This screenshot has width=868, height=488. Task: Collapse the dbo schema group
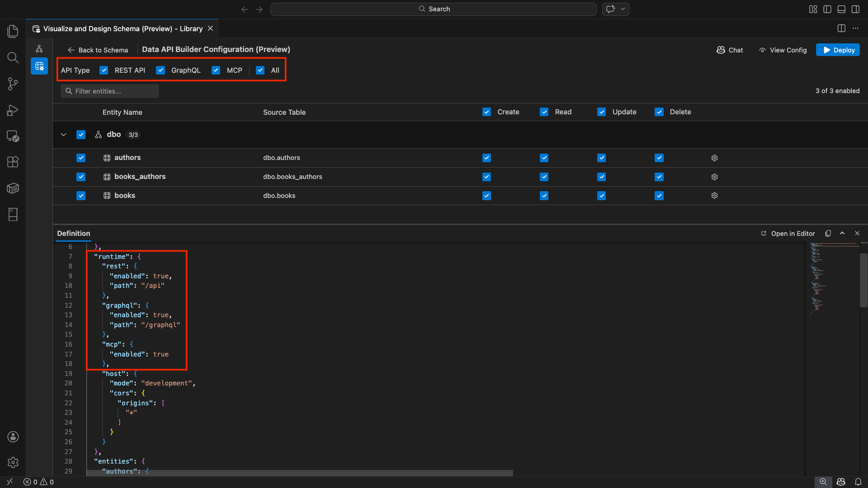(x=63, y=134)
